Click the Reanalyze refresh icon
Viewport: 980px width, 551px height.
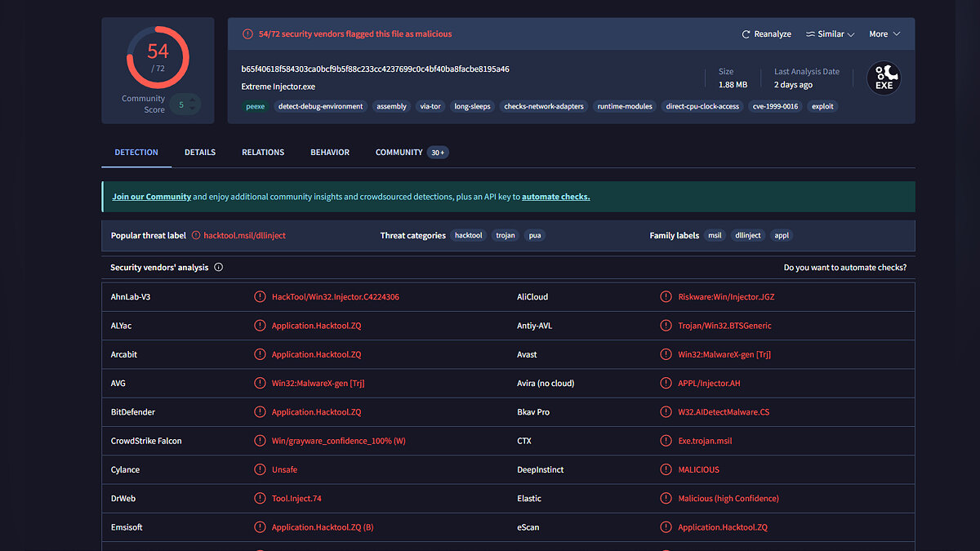click(x=746, y=34)
